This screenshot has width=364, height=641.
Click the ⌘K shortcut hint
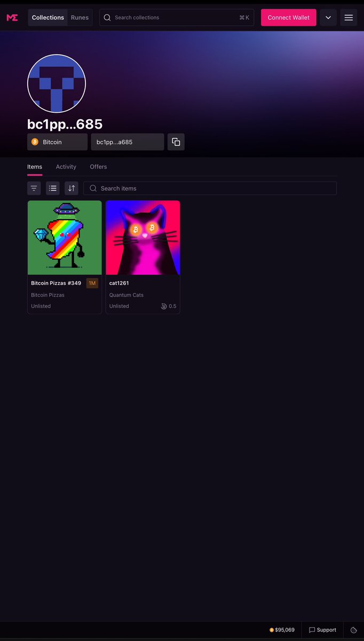coord(244,18)
